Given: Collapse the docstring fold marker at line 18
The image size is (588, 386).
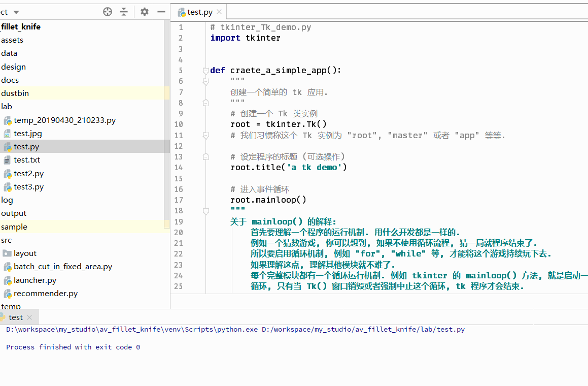Looking at the screenshot, I should pos(206,210).
